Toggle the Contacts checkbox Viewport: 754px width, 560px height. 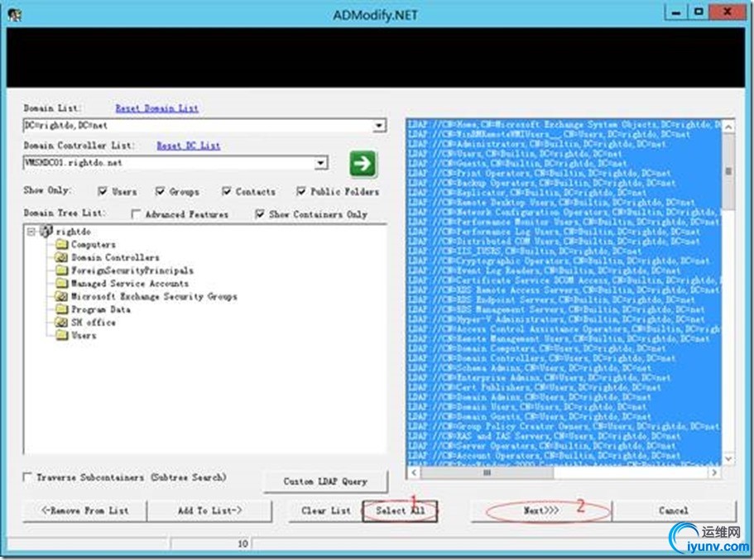(227, 191)
